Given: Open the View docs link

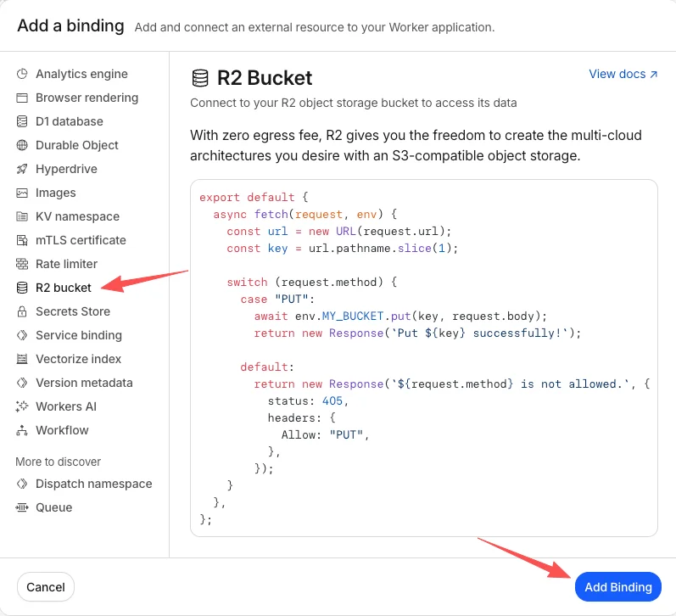Looking at the screenshot, I should coord(623,74).
